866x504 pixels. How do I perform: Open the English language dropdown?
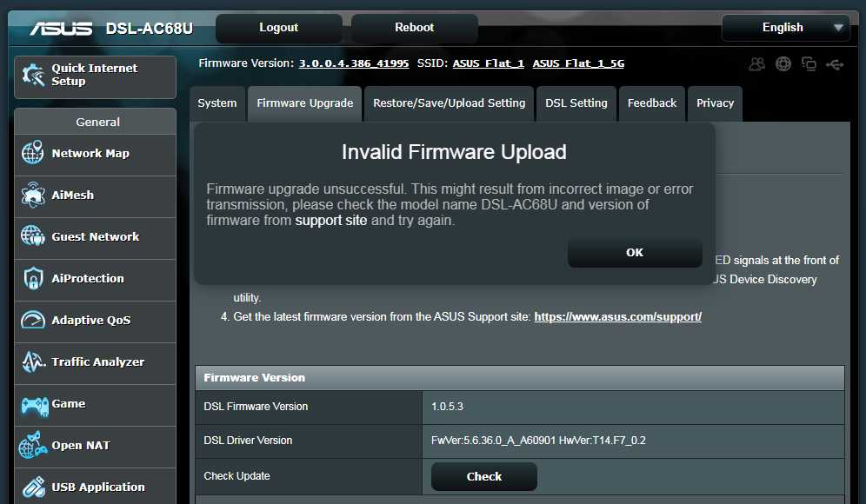tap(784, 27)
